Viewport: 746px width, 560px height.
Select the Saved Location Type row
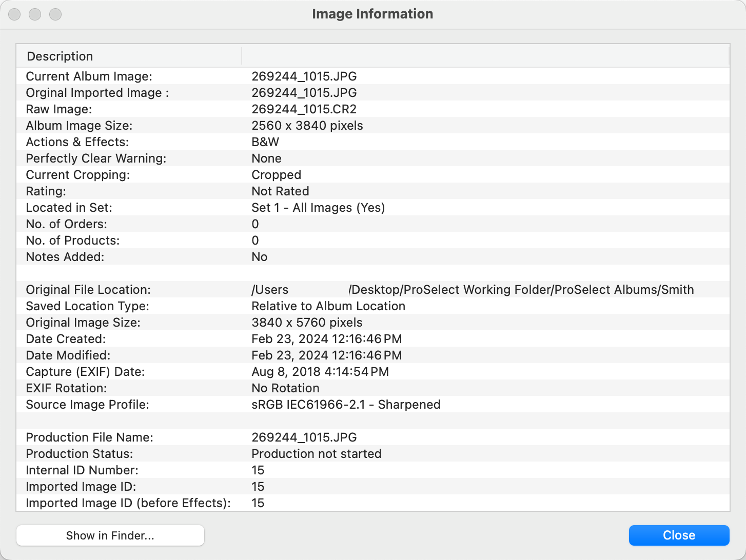coord(87,306)
